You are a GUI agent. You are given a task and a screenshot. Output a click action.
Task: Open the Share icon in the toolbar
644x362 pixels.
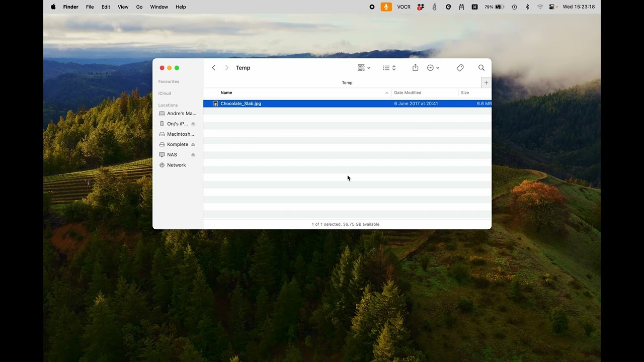pyautogui.click(x=415, y=67)
